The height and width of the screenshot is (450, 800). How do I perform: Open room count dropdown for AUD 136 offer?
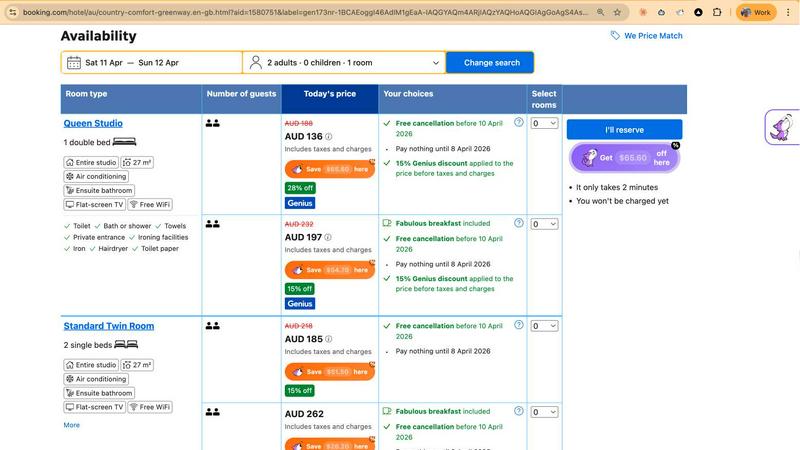coord(544,124)
